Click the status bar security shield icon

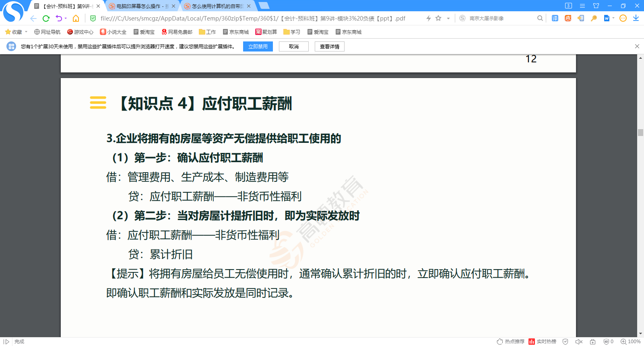pyautogui.click(x=566, y=342)
